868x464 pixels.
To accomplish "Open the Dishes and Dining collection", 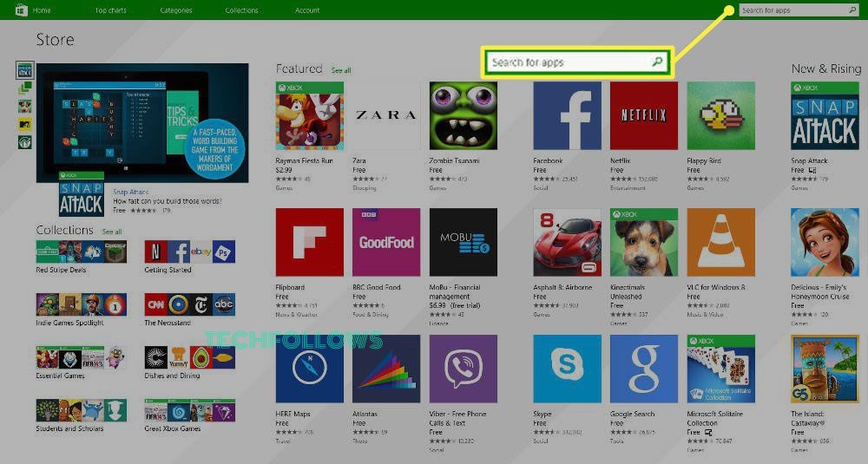I will [x=190, y=358].
